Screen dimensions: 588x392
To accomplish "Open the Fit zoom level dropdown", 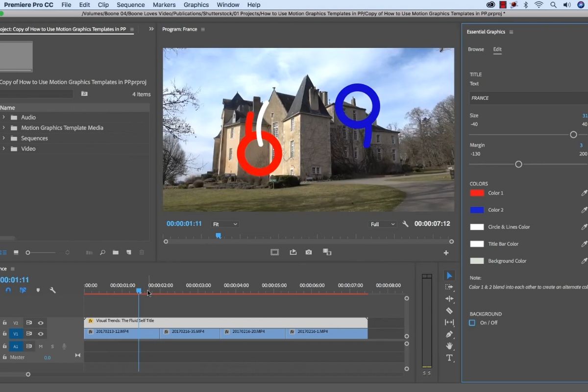I will pos(225,224).
